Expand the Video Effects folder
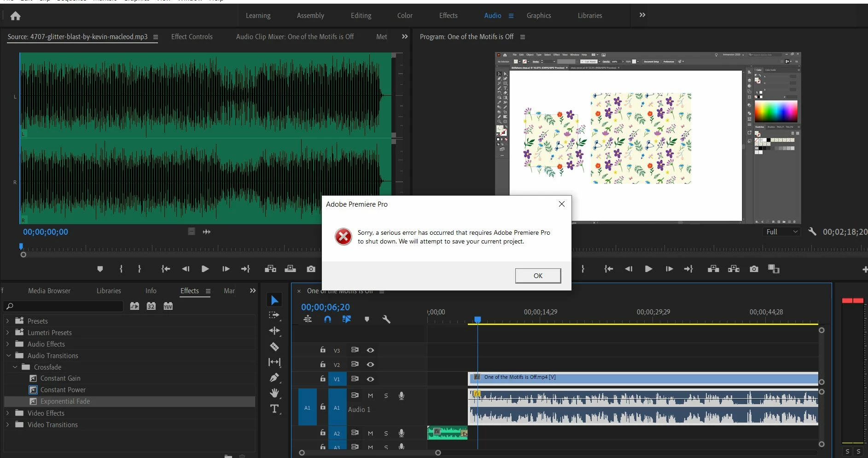 coord(7,413)
